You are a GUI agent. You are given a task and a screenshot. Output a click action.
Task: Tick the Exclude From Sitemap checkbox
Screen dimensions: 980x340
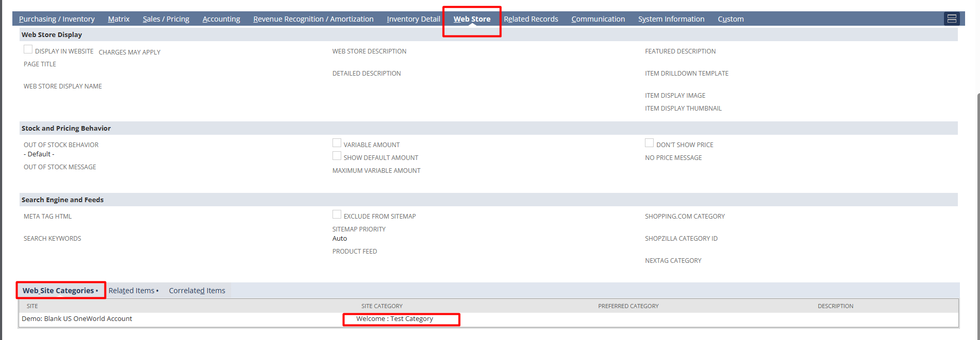pyautogui.click(x=337, y=214)
